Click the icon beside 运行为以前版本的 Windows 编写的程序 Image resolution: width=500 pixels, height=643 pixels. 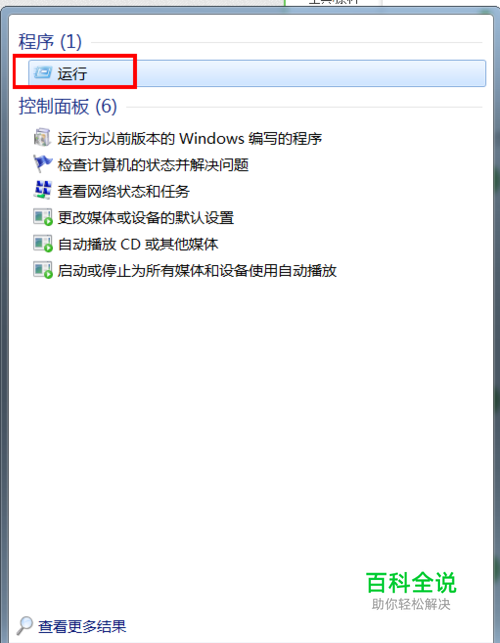[42, 138]
